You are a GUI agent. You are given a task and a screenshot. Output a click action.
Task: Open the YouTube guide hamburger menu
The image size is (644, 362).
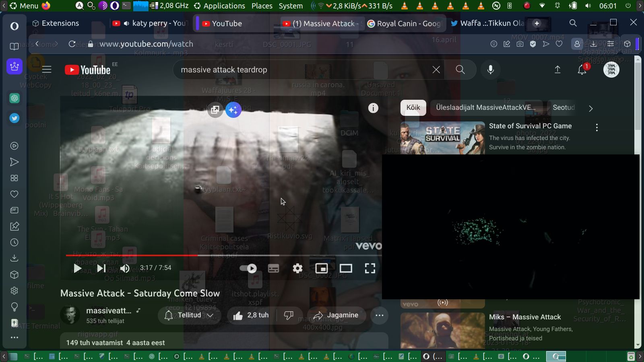click(x=47, y=70)
